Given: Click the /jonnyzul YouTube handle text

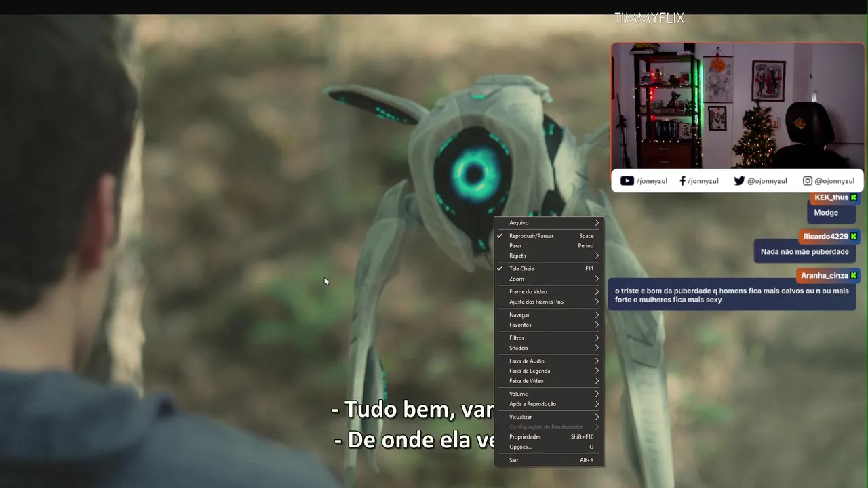Looking at the screenshot, I should coord(652,181).
